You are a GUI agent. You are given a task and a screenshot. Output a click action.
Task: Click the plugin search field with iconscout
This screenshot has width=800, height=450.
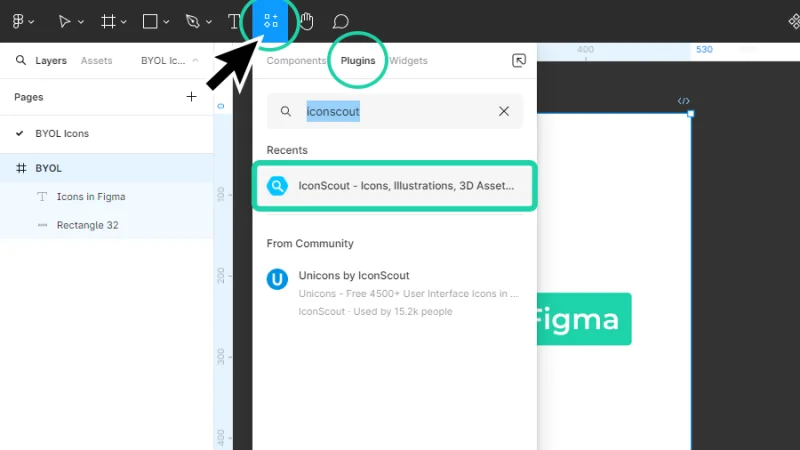click(x=395, y=111)
